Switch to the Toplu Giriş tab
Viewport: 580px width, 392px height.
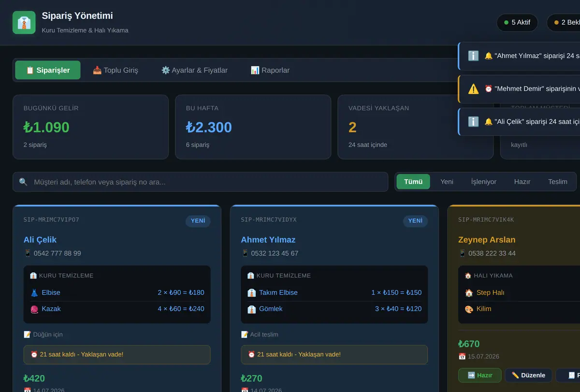pos(116,70)
